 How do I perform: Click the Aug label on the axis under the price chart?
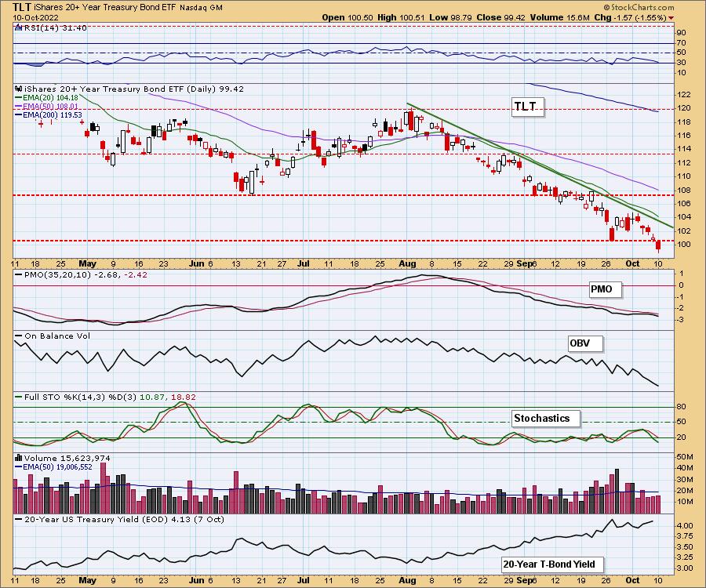407,263
